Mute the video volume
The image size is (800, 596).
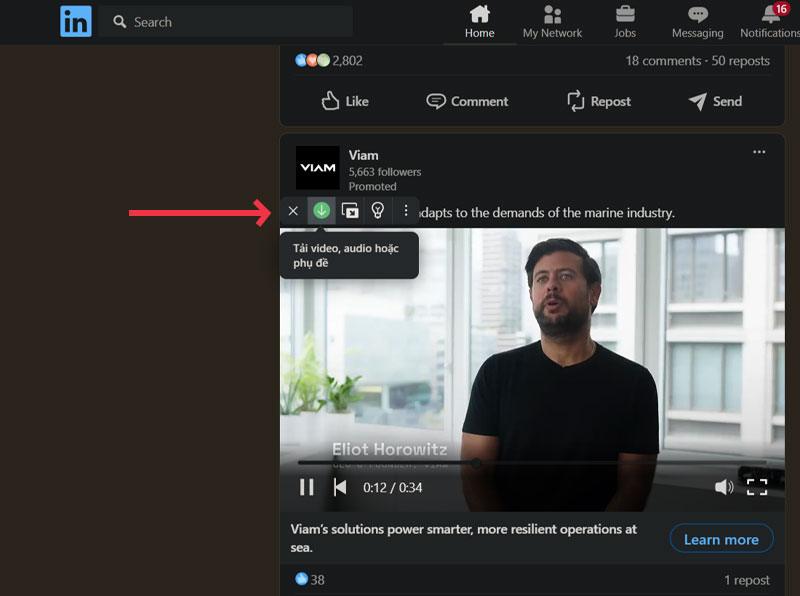pos(724,487)
